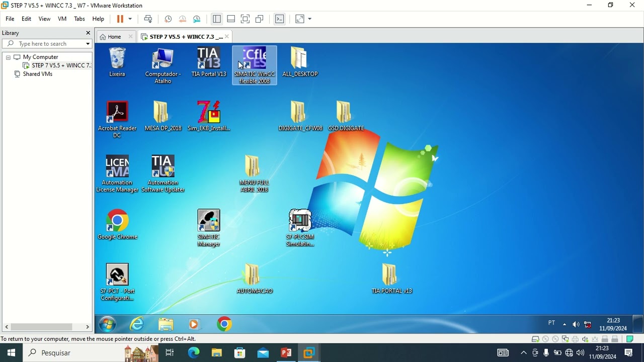Open the GSD DIGIGATE folder
Image resolution: width=644 pixels, height=362 pixels.
[x=346, y=116]
